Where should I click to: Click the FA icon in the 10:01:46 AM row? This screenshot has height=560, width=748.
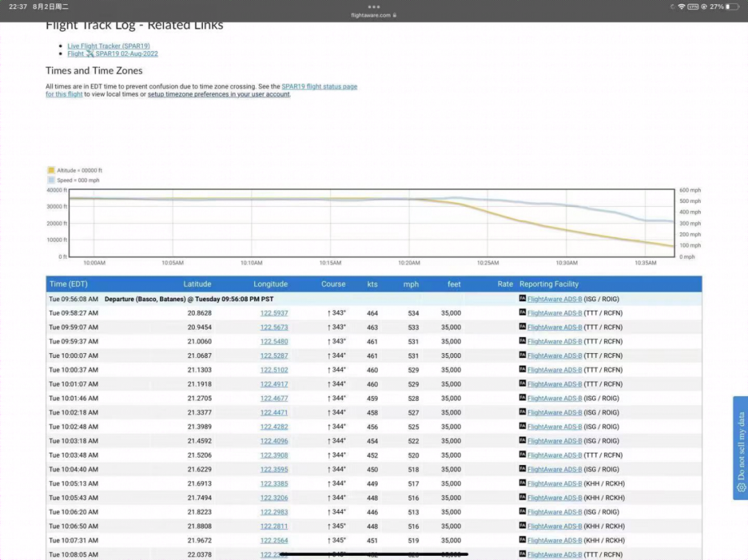522,398
